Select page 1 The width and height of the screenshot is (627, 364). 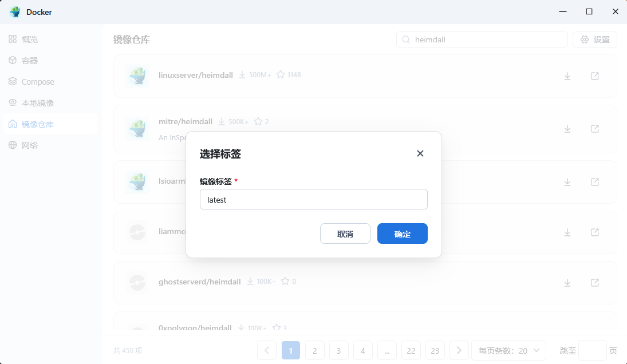(291, 350)
